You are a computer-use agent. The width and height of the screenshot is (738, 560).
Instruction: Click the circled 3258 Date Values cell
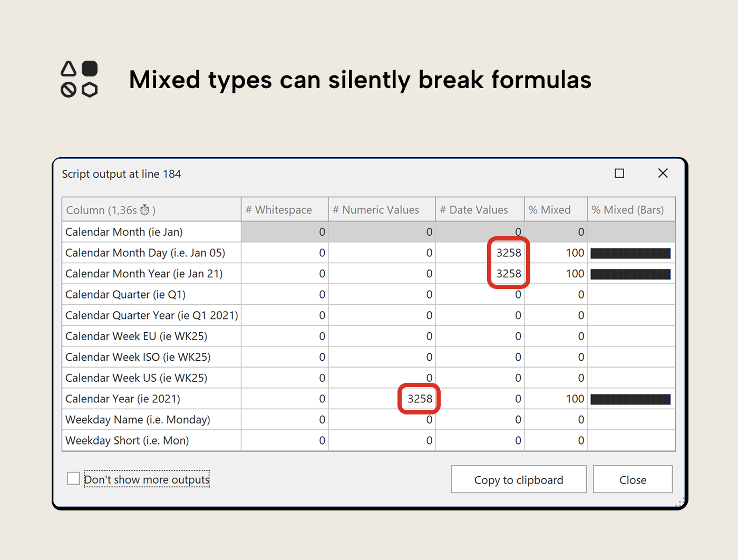(x=508, y=253)
